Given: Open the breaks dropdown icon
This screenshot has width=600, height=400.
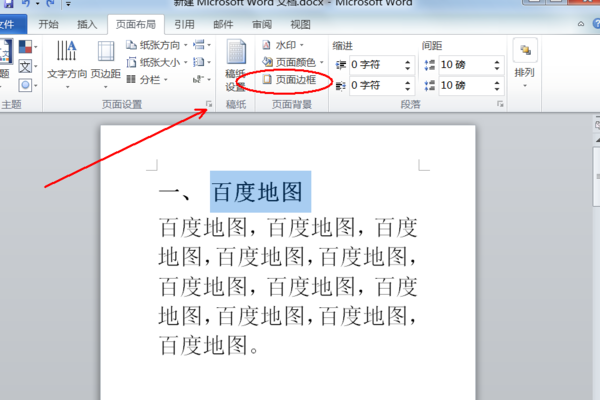Looking at the screenshot, I should 202,45.
